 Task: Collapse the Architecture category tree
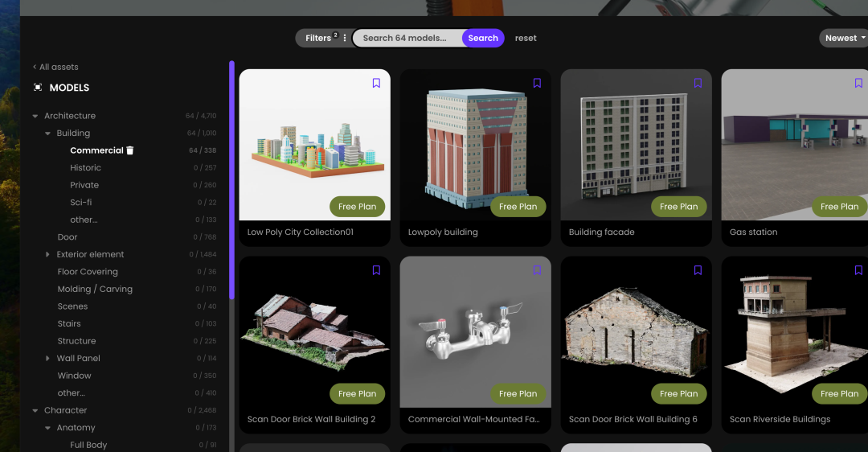[x=35, y=116]
